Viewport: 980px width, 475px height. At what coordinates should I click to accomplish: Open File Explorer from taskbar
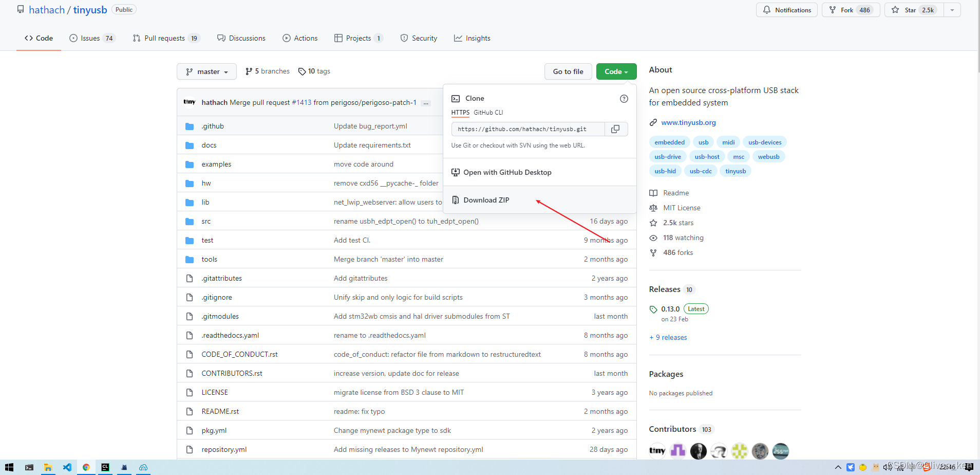[48, 467]
